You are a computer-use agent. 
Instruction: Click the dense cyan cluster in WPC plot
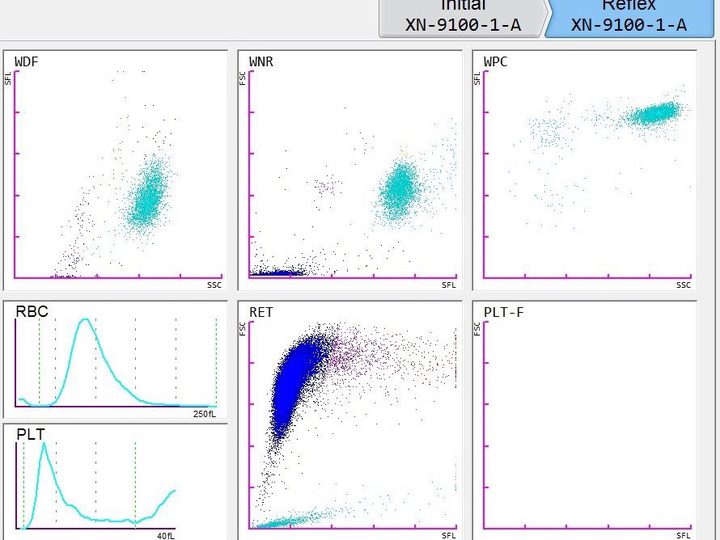point(654,113)
